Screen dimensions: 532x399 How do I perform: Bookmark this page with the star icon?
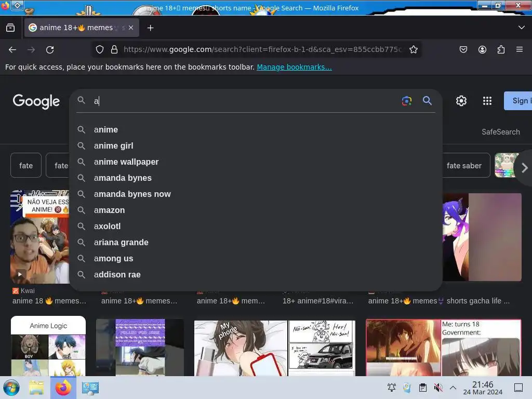[413, 49]
